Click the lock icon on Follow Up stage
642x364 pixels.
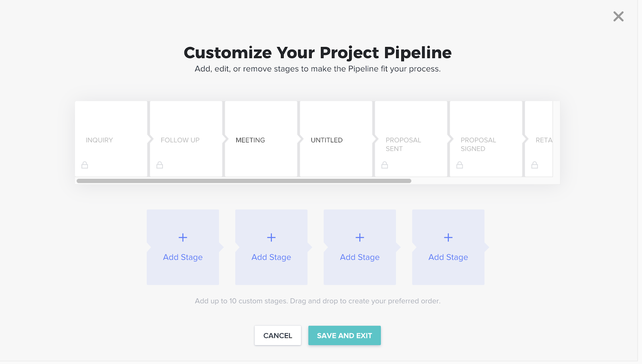point(160,165)
